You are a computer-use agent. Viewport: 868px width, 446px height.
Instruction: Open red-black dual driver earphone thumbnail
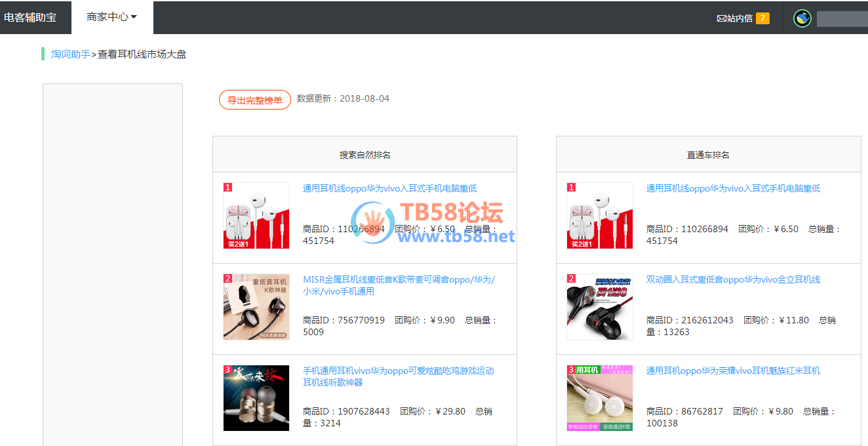click(x=600, y=307)
